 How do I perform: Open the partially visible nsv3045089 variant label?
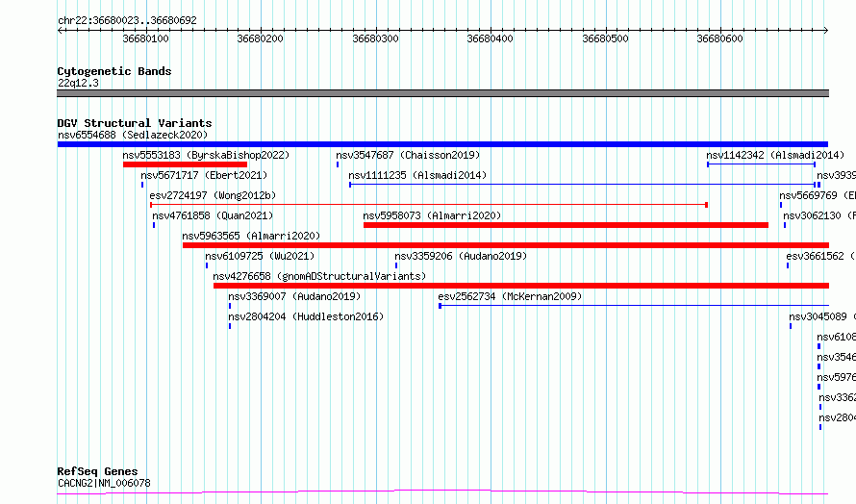tap(822, 316)
